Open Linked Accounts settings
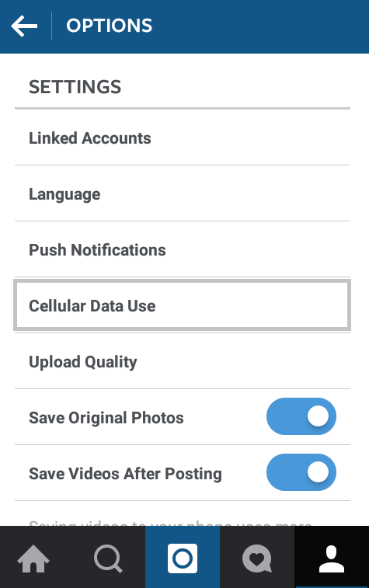The image size is (369, 588). pos(183,138)
